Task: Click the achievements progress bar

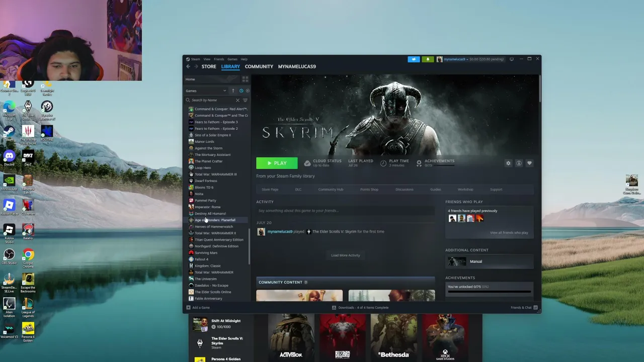Action: point(489,292)
